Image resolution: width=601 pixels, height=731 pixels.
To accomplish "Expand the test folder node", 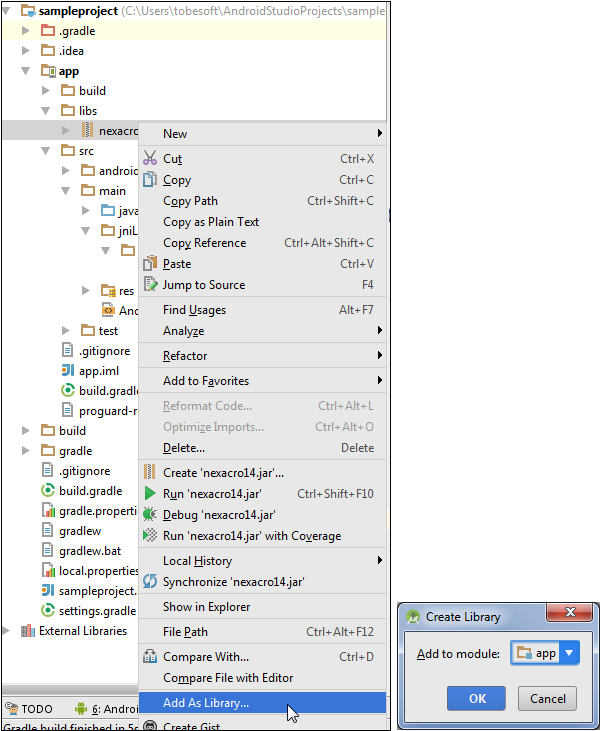I will (66, 331).
